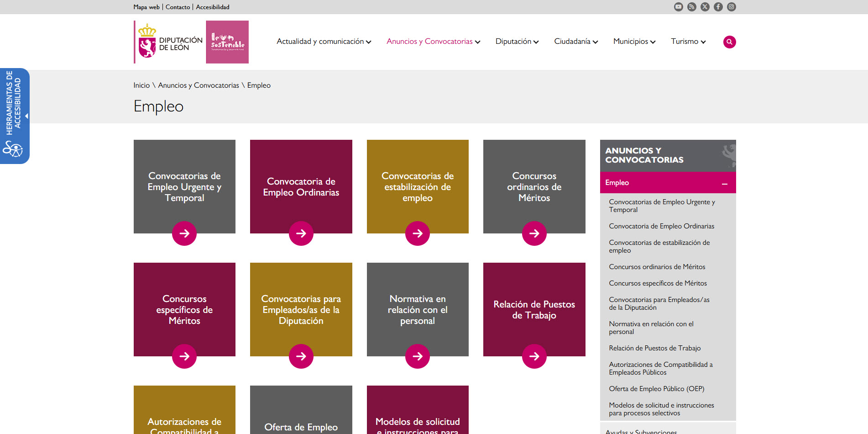Open the Instagram profile icon

(731, 7)
